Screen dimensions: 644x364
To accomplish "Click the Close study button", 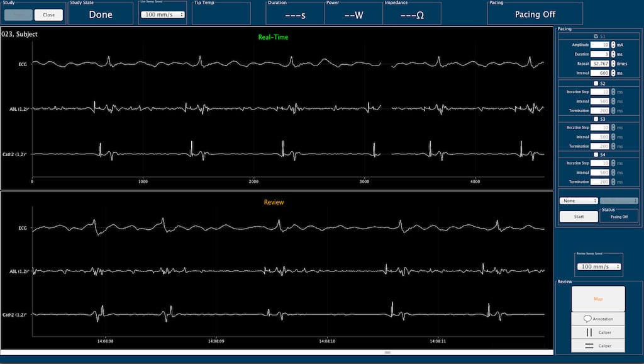I will click(x=48, y=15).
